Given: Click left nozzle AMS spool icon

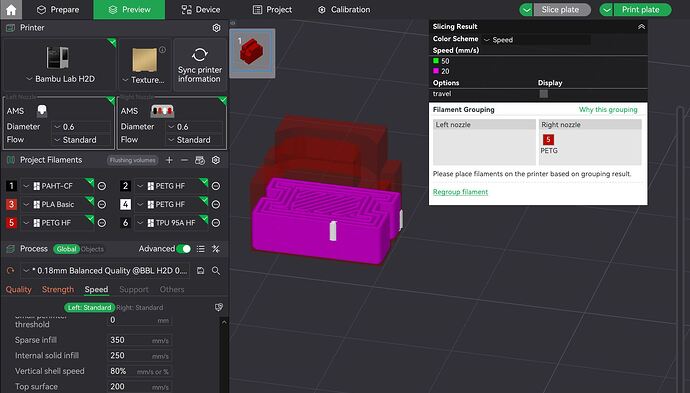Looking at the screenshot, I should [x=42, y=111].
